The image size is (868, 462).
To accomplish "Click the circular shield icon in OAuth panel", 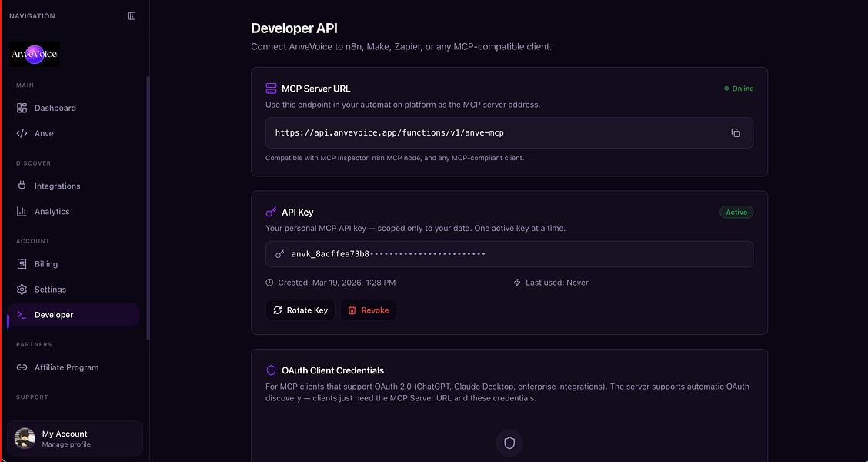I will pos(509,444).
